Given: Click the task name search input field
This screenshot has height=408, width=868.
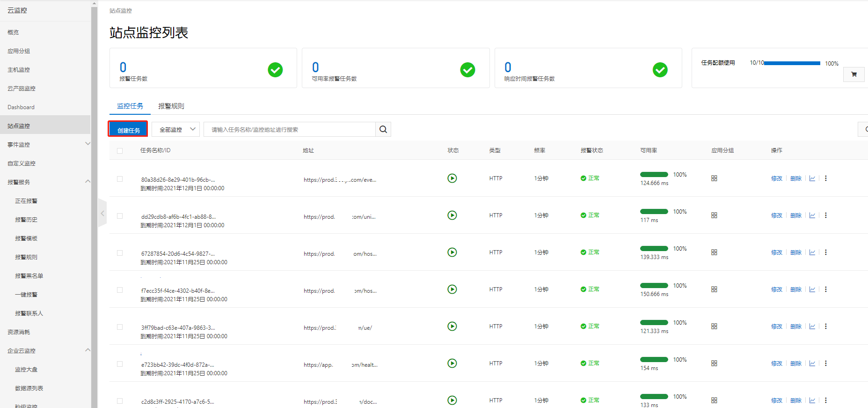Looking at the screenshot, I should pyautogui.click(x=290, y=129).
